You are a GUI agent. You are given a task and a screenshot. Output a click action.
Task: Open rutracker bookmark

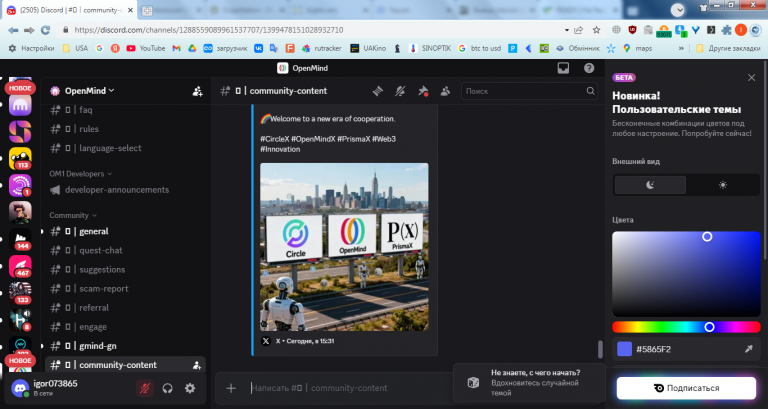click(x=321, y=48)
